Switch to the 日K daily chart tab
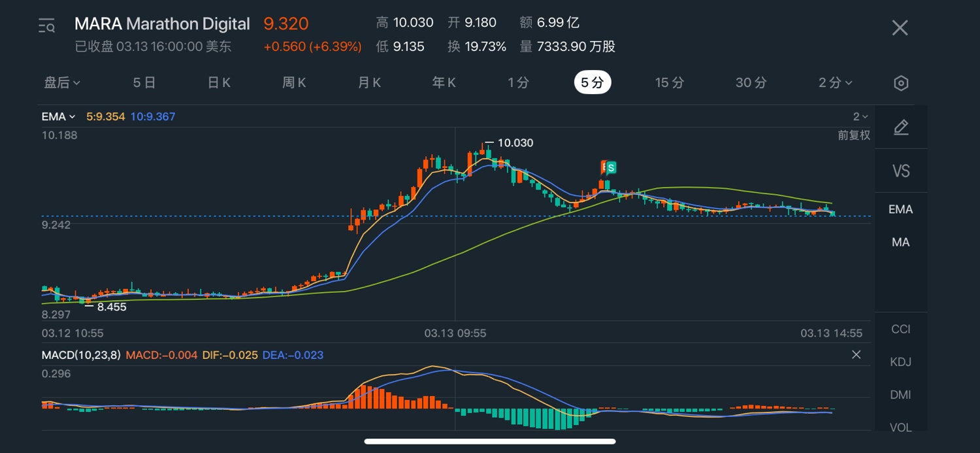The image size is (980, 453). [x=219, y=83]
